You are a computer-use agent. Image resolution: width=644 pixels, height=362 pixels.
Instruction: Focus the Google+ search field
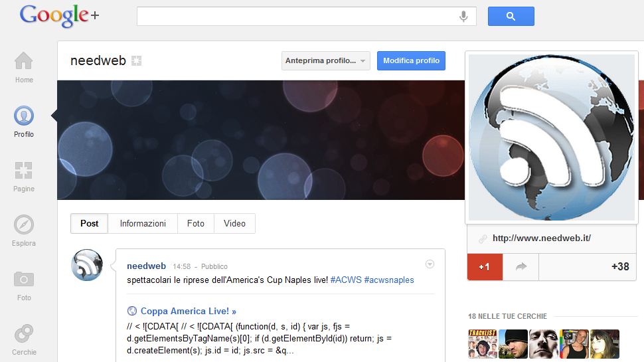click(x=306, y=16)
